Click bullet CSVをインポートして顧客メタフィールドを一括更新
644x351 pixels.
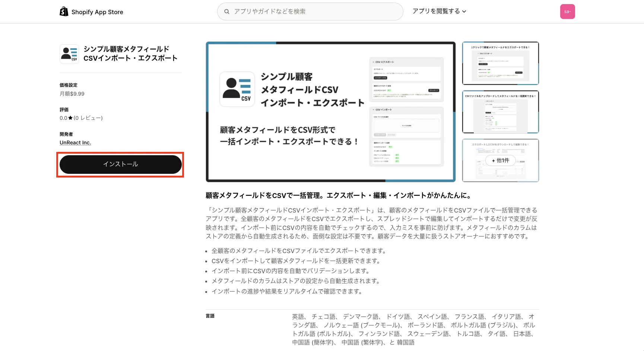(296, 261)
